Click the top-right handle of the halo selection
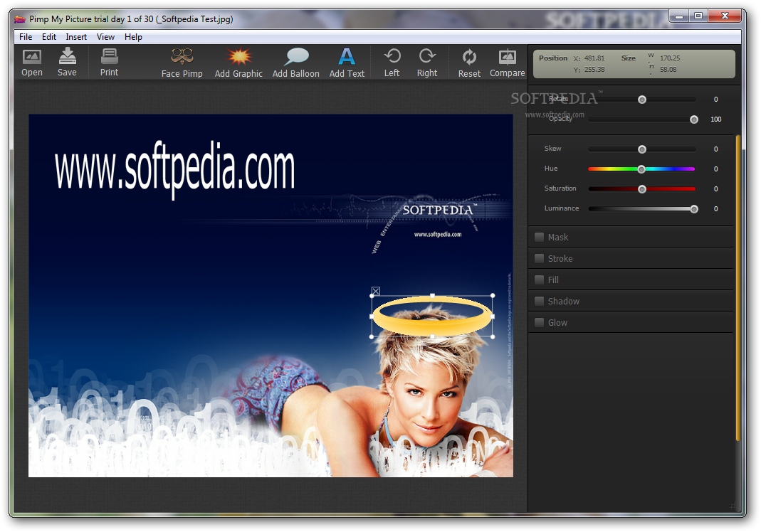Screen dimensions: 761x532 pyautogui.click(x=493, y=295)
